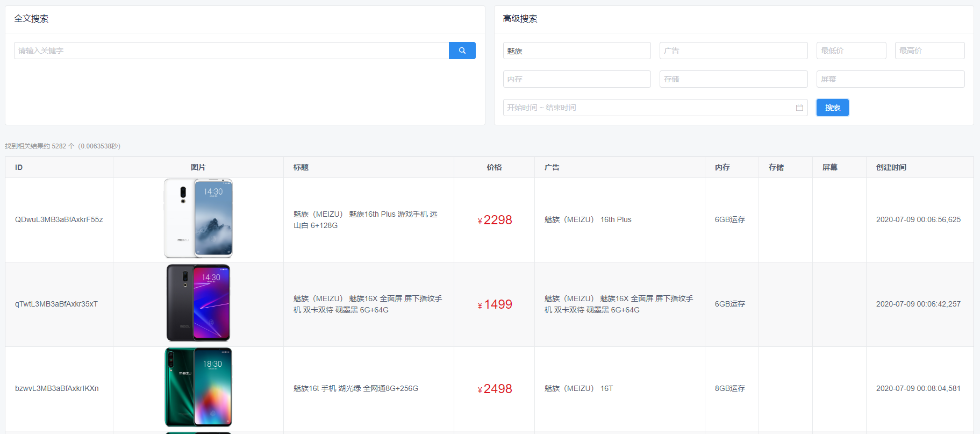Open the 开始时间 ~ 结束时间 date range picker
The height and width of the screenshot is (434, 980).
[655, 108]
